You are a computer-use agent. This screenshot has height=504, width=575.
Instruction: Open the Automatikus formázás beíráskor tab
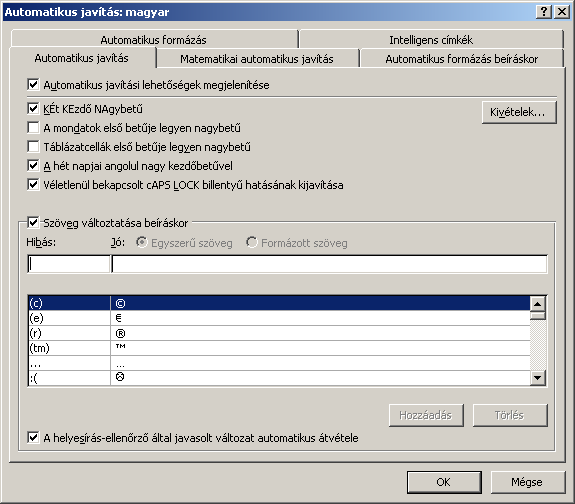pos(461,59)
